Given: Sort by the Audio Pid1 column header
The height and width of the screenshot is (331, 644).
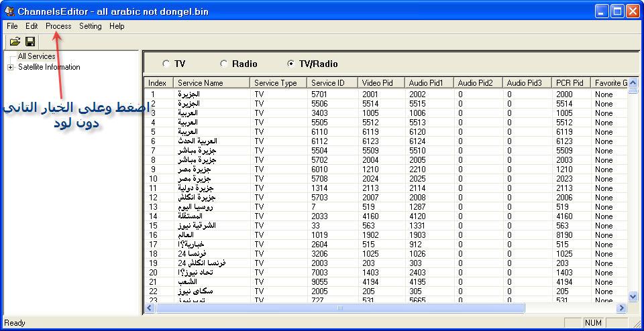Looking at the screenshot, I should tap(429, 83).
